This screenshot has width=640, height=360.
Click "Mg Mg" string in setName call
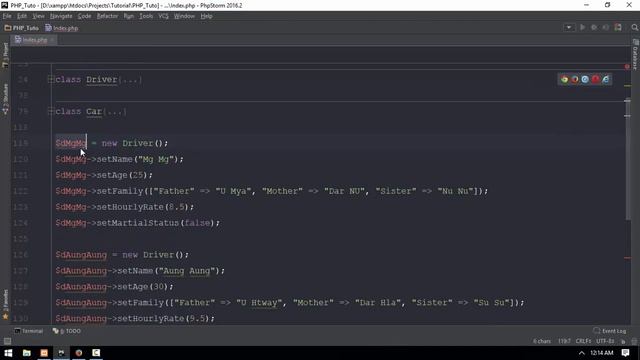156,159
